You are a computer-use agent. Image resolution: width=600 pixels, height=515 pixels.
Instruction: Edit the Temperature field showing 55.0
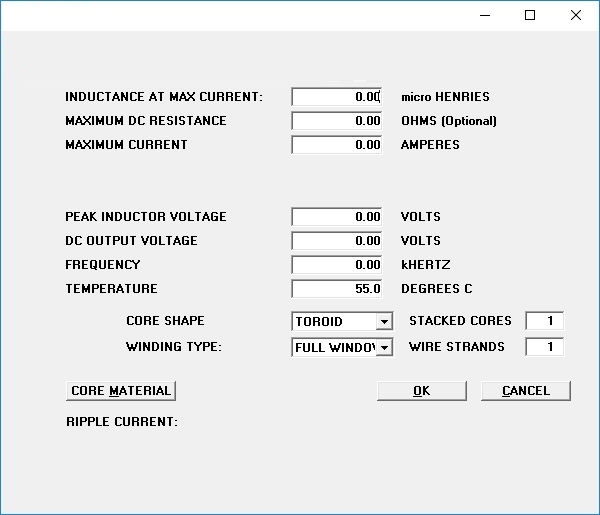336,288
